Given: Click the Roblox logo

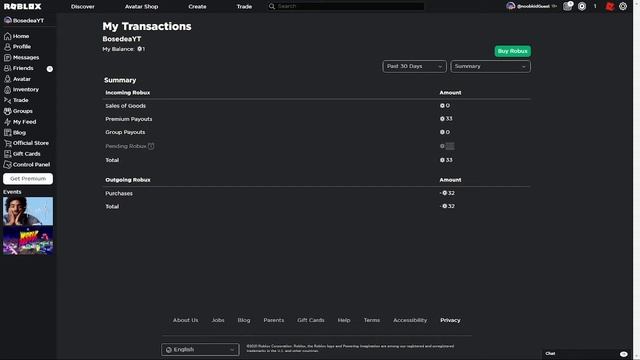Looking at the screenshot, I should point(22,7).
